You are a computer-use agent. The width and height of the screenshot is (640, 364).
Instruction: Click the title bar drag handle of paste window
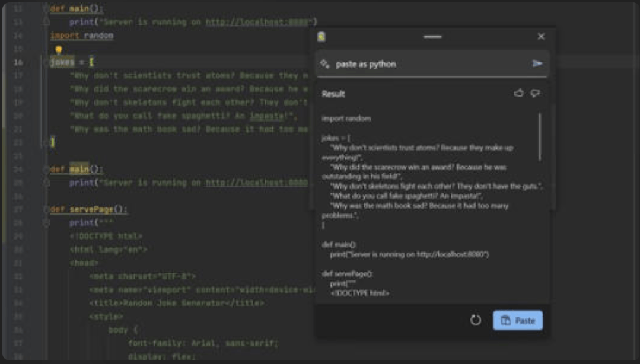(x=432, y=37)
